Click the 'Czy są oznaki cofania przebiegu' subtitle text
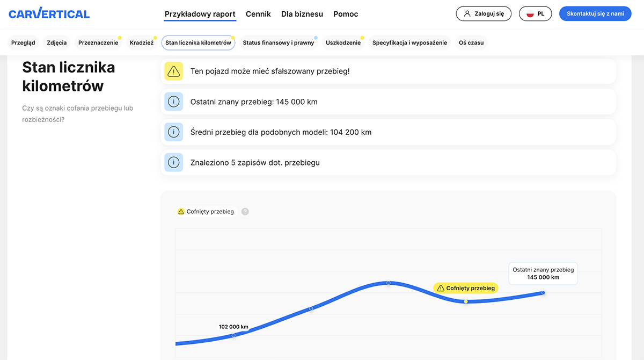Screen dimensions: 644x360 78,114
